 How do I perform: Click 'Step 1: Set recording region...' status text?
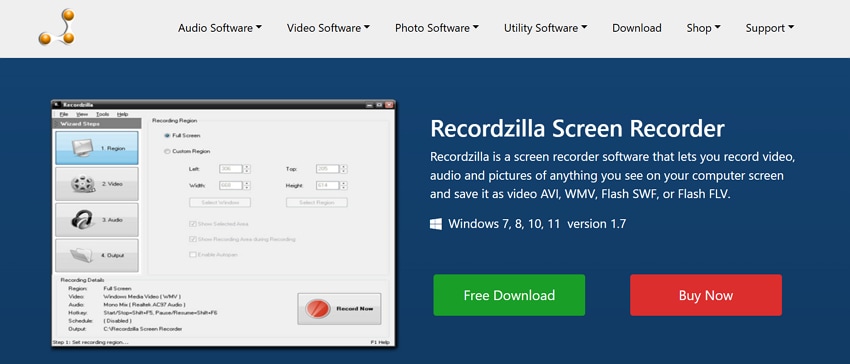point(90,342)
